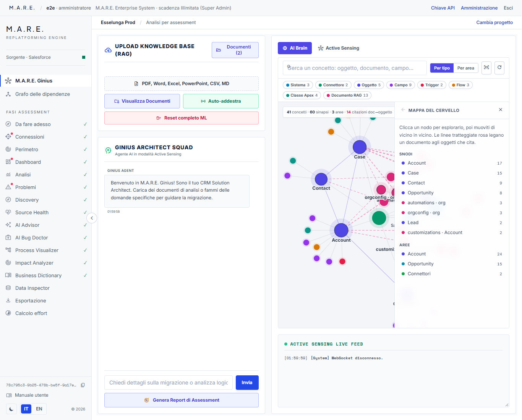The image size is (522, 420).
Task: Select the Case node in the graph
Action: 360,147
